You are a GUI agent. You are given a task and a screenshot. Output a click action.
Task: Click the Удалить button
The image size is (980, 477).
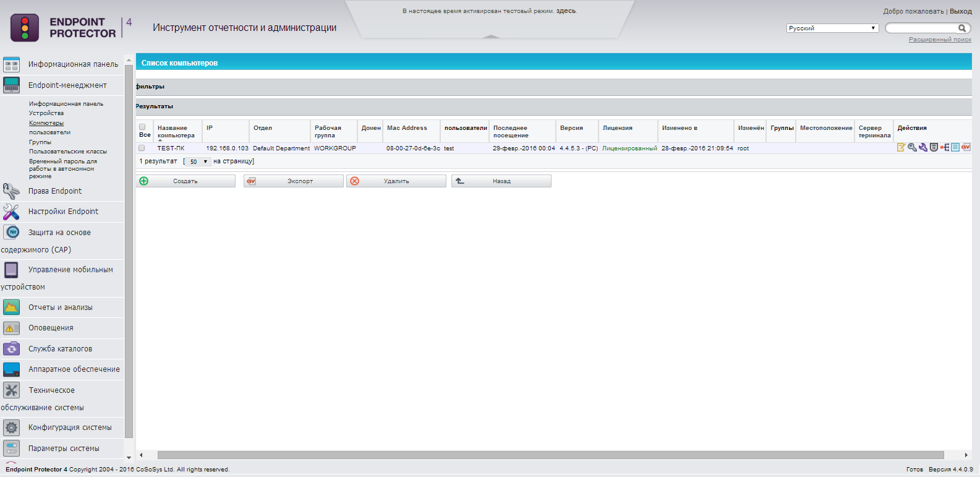pyautogui.click(x=396, y=181)
